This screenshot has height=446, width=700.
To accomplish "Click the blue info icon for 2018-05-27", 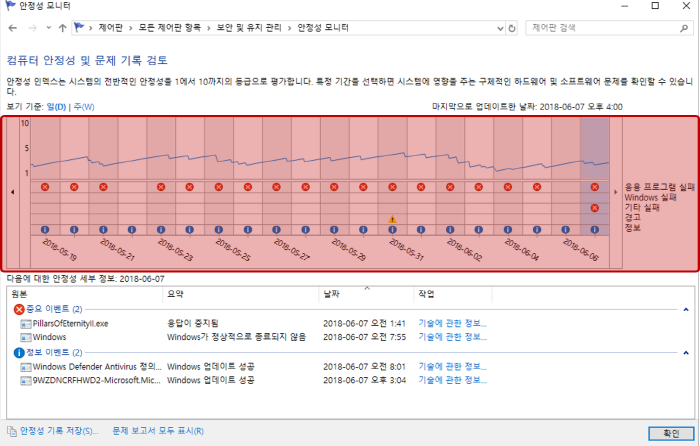I will [x=276, y=230].
